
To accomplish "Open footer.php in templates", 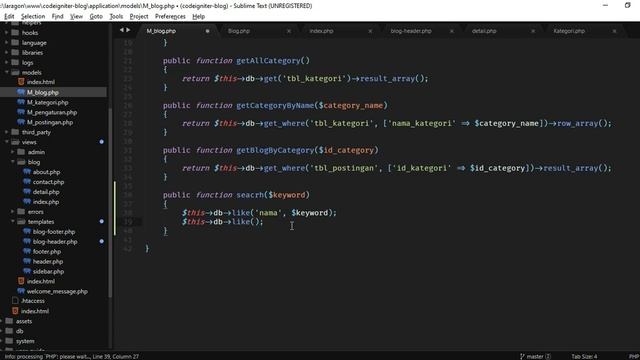I will click(x=47, y=252).
